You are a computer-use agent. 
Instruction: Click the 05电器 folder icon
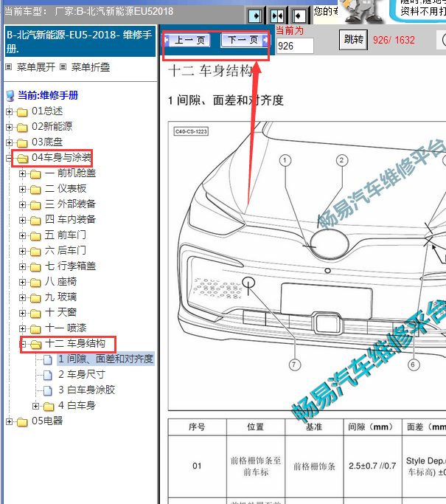point(22,421)
